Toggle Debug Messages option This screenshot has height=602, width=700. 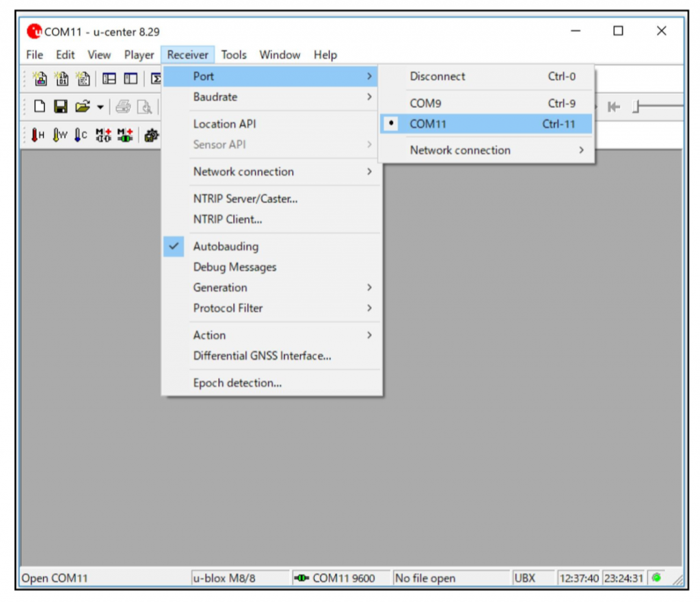coord(272,267)
